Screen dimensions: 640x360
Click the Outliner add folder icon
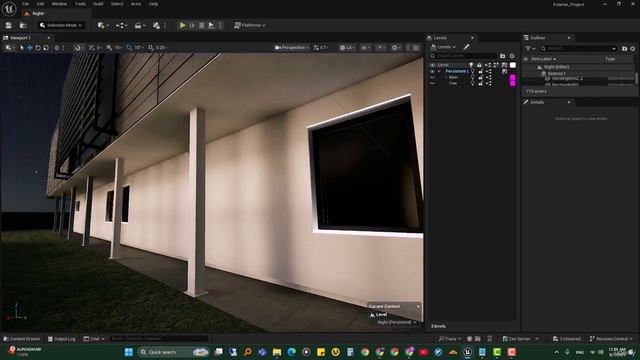pyautogui.click(x=624, y=49)
